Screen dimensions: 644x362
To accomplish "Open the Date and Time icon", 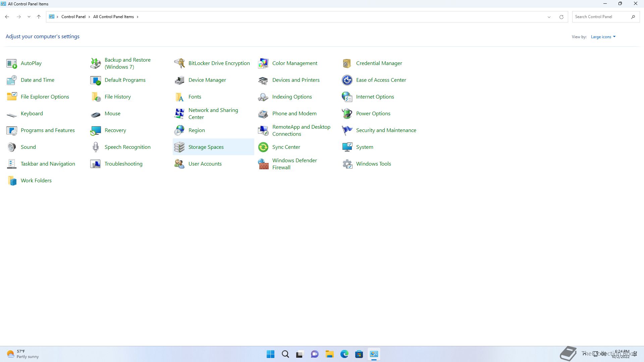I will pos(12,80).
